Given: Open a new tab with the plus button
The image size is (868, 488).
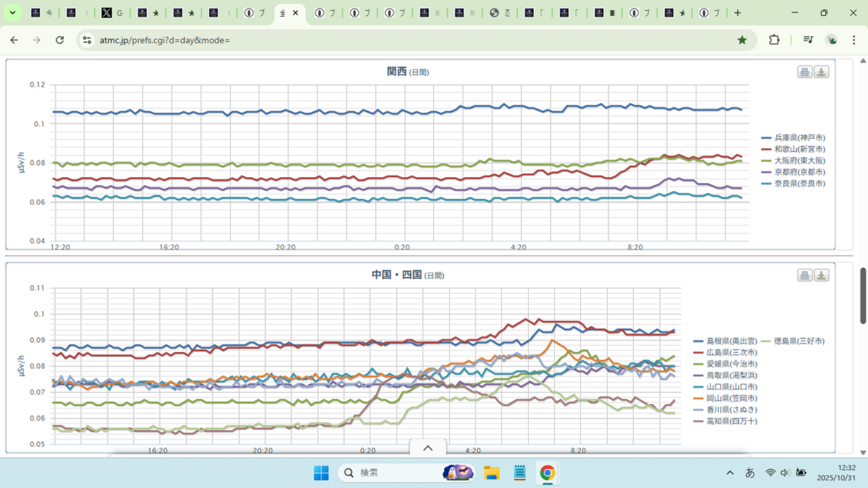Looking at the screenshot, I should coord(737,13).
